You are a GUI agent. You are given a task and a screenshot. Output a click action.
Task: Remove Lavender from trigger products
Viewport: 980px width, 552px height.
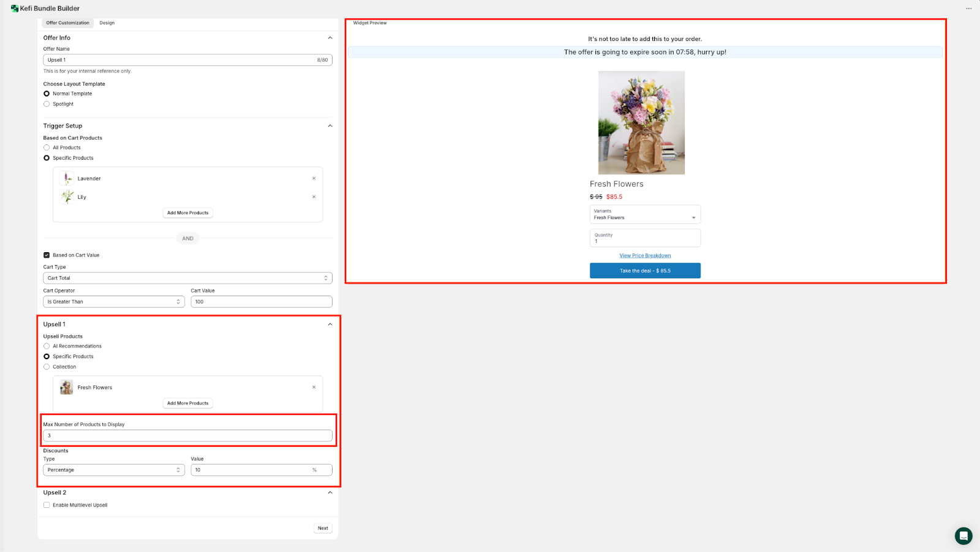tap(314, 179)
